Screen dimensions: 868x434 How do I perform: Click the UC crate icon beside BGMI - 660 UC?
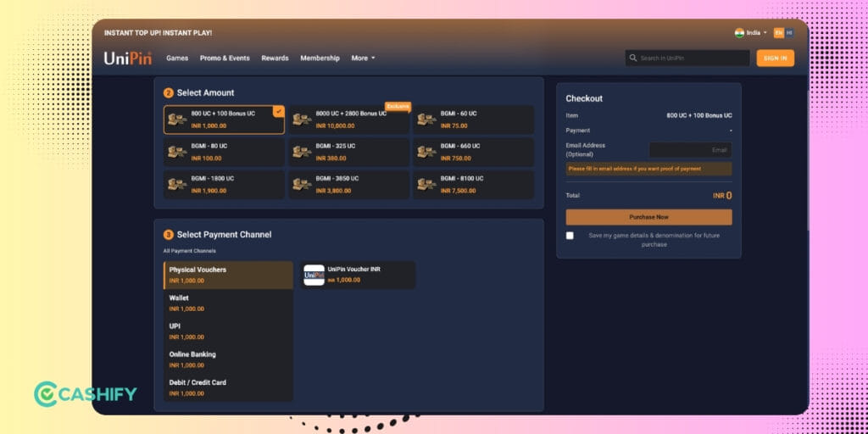[x=426, y=153]
